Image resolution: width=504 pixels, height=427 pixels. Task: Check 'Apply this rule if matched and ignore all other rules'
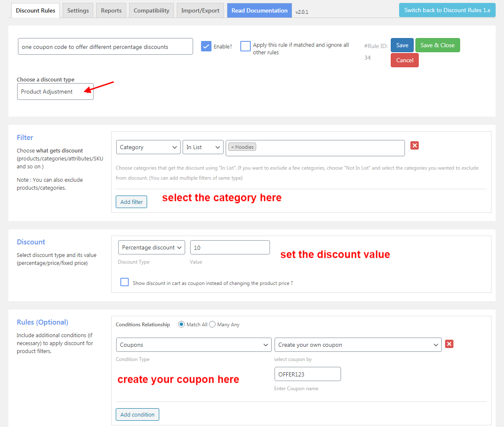click(245, 46)
